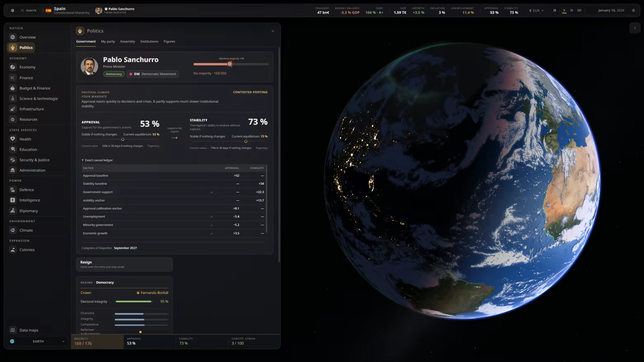Viewport: 644px width, 362px height.
Task: Click the Approval equilibrium trajectory marker
Action: click(123, 139)
